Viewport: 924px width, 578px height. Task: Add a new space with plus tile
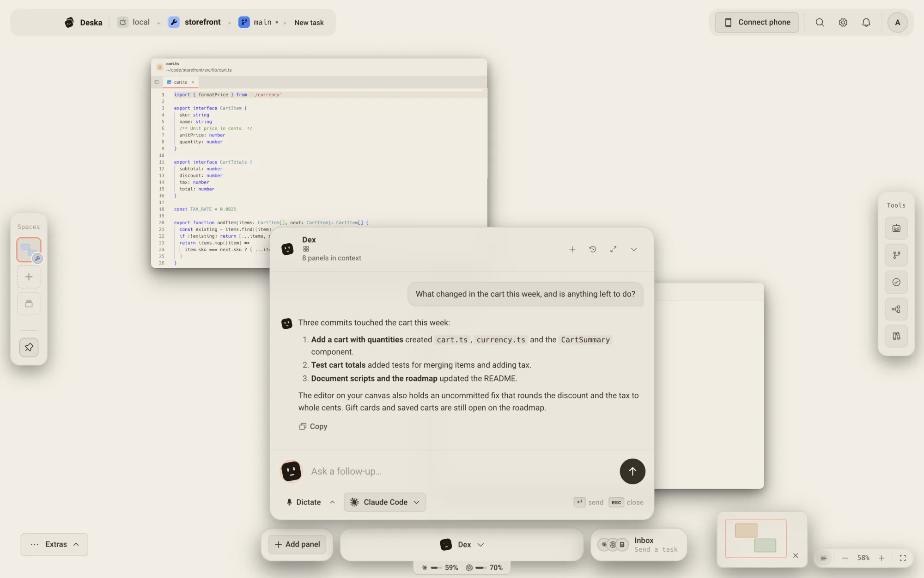(29, 277)
